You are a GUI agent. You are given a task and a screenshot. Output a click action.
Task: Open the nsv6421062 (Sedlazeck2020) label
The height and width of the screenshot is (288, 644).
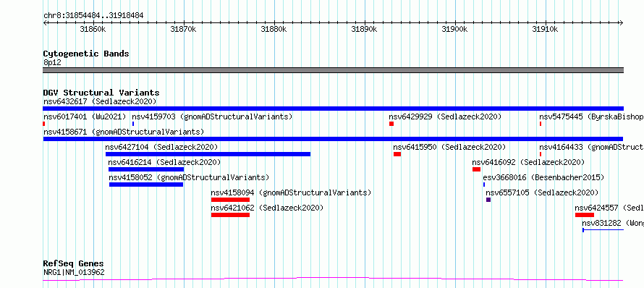pos(267,208)
